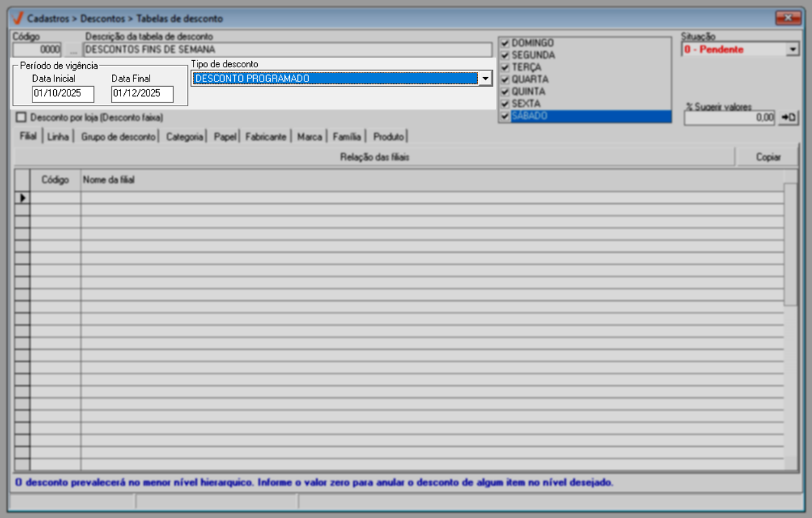Toggle the DOMINGO checkbox
The height and width of the screenshot is (518, 812).
[505, 43]
